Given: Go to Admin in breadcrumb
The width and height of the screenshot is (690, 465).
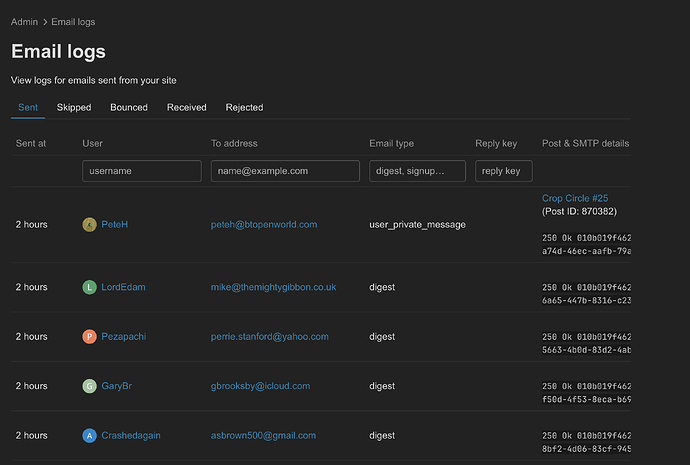Looking at the screenshot, I should coord(24,22).
